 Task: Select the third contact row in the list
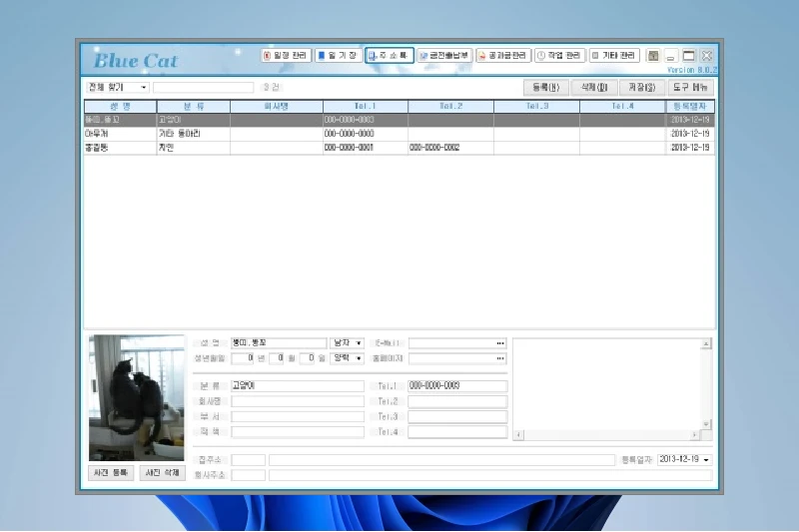click(399, 148)
